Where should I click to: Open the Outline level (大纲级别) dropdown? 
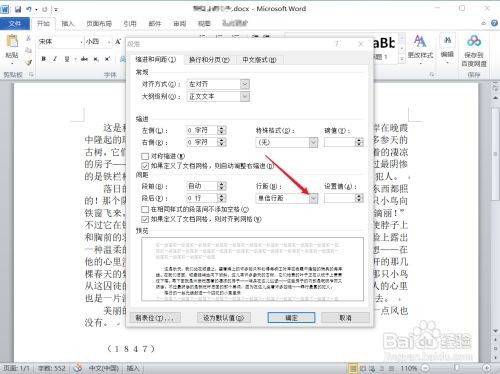pyautogui.click(x=245, y=96)
